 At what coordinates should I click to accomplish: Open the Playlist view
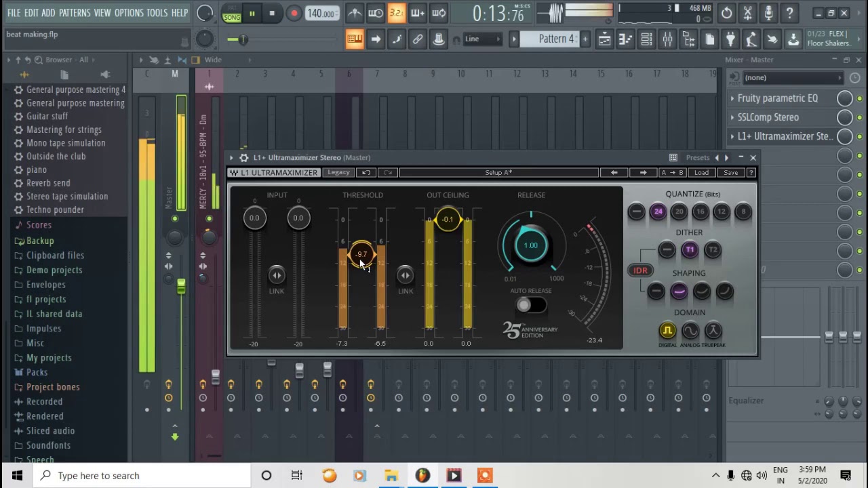pyautogui.click(x=604, y=39)
